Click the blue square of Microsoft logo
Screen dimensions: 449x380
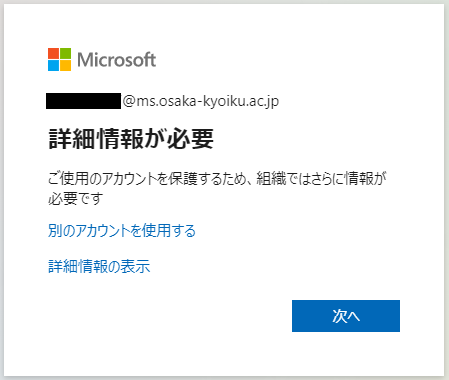53,65
